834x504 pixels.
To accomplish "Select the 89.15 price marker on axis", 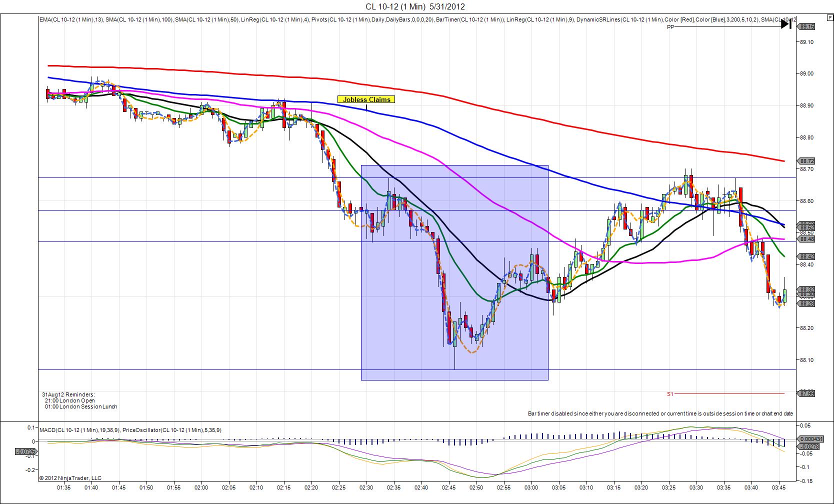I will pos(806,26).
